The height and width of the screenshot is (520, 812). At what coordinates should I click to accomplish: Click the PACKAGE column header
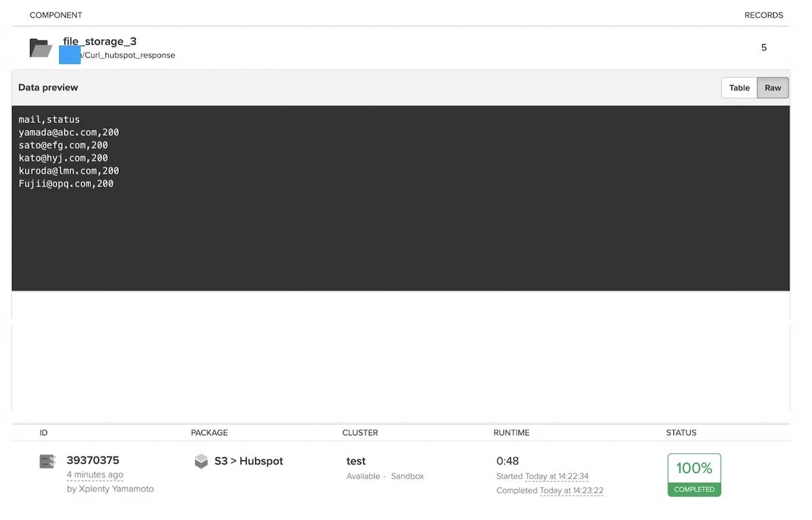point(209,433)
